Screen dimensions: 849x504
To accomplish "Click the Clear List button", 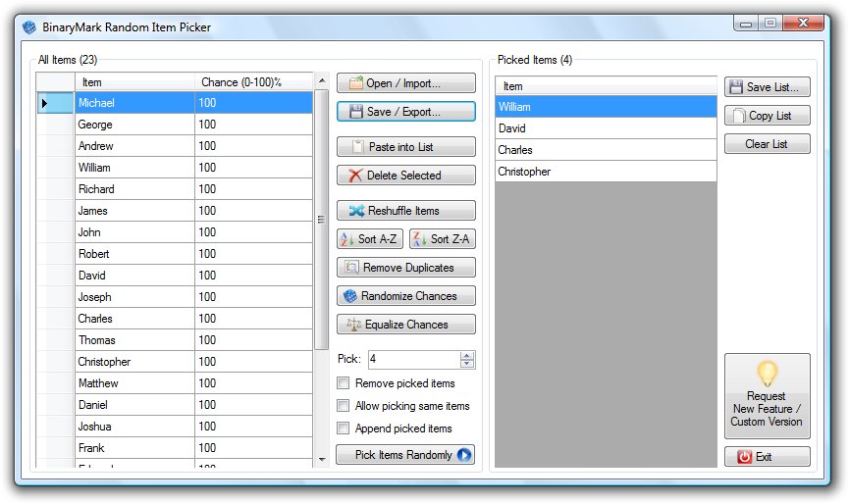I will click(x=768, y=144).
